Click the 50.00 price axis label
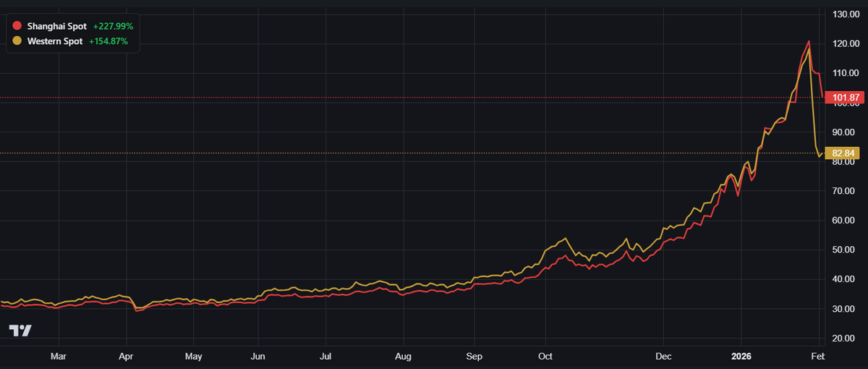The width and height of the screenshot is (868, 369). point(845,250)
